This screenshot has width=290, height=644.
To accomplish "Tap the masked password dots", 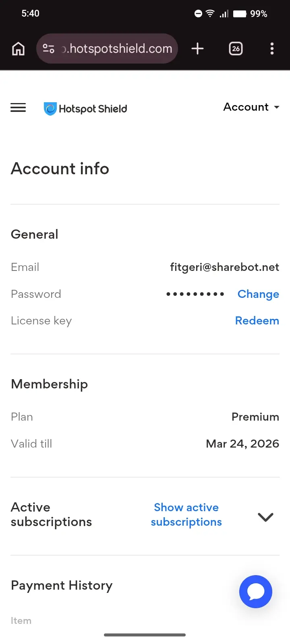I will tap(195, 294).
